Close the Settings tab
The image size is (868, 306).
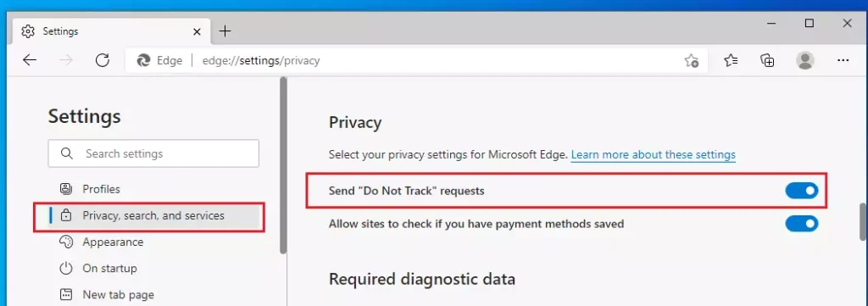click(x=197, y=32)
